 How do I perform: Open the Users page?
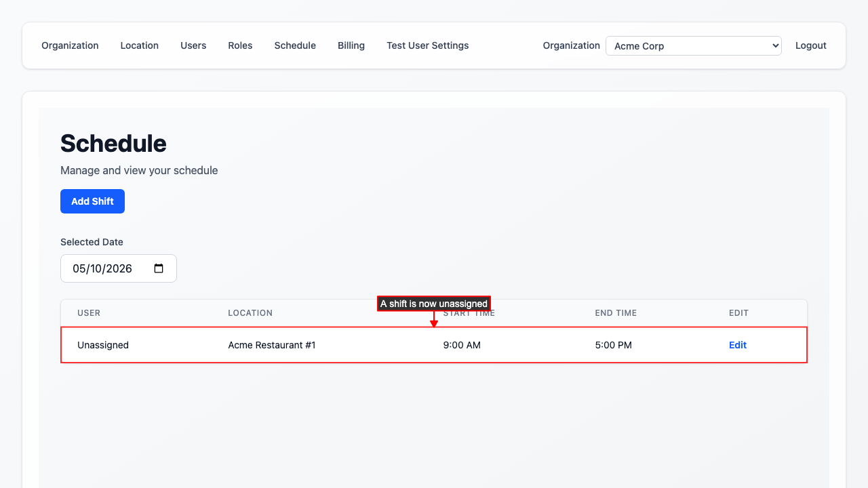[x=193, y=45]
